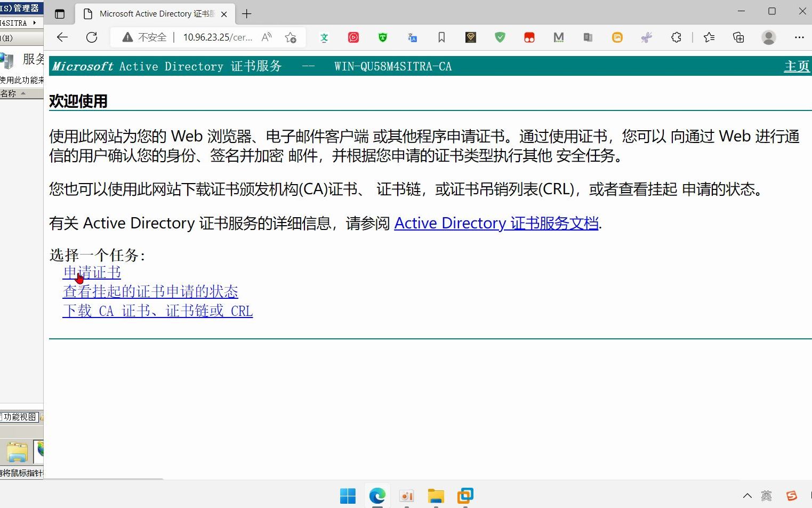Show hidden system tray icons chevron

[x=747, y=496]
